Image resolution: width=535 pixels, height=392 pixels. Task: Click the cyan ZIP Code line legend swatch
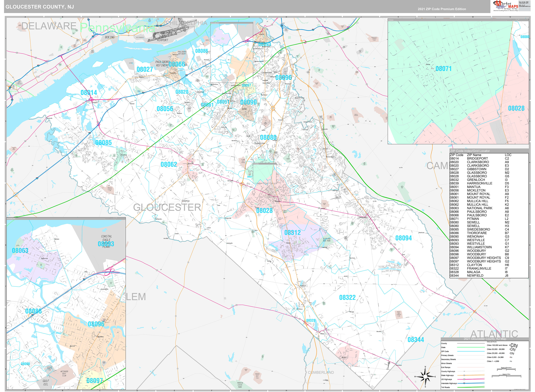(x=471, y=351)
